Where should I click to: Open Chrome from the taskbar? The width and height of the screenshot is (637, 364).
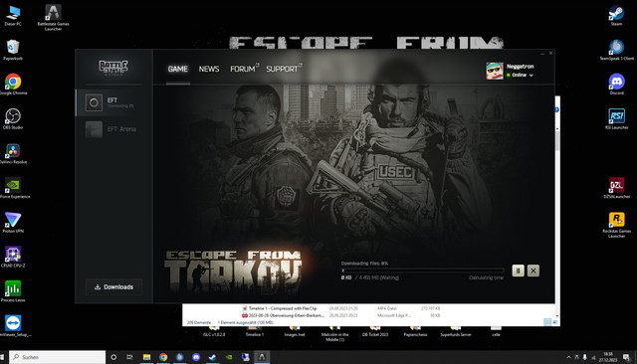[163, 357]
